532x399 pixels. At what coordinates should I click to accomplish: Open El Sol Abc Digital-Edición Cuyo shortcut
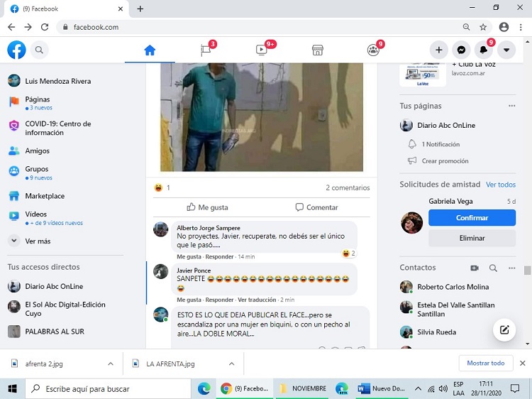point(65,309)
